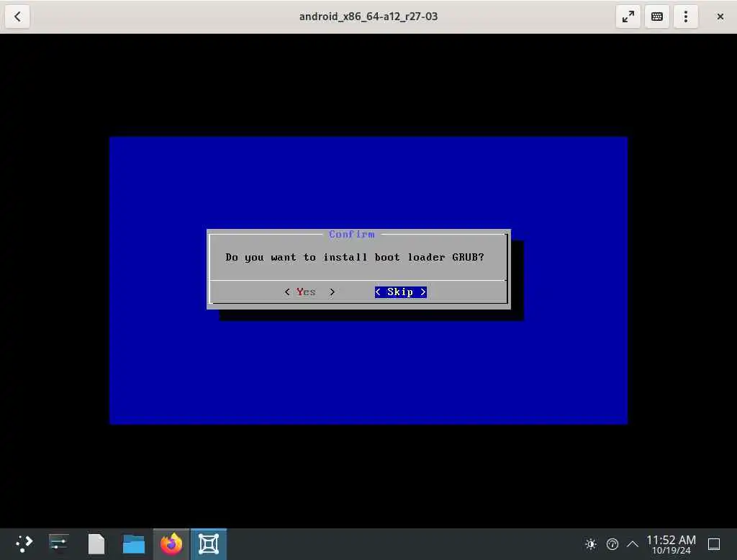
Task: Open the blank document taskbar icon
Action: point(96,544)
